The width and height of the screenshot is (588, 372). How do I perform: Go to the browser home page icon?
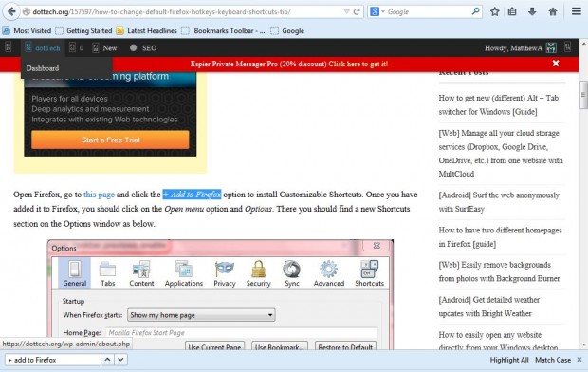pyautogui.click(x=553, y=11)
